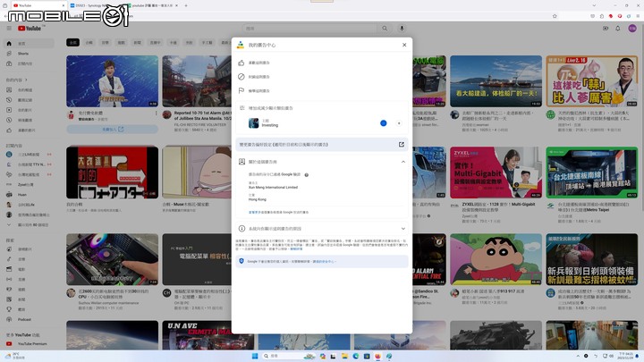
Task: Open the CPU cooler computer video thumbnail
Action: coord(112,259)
